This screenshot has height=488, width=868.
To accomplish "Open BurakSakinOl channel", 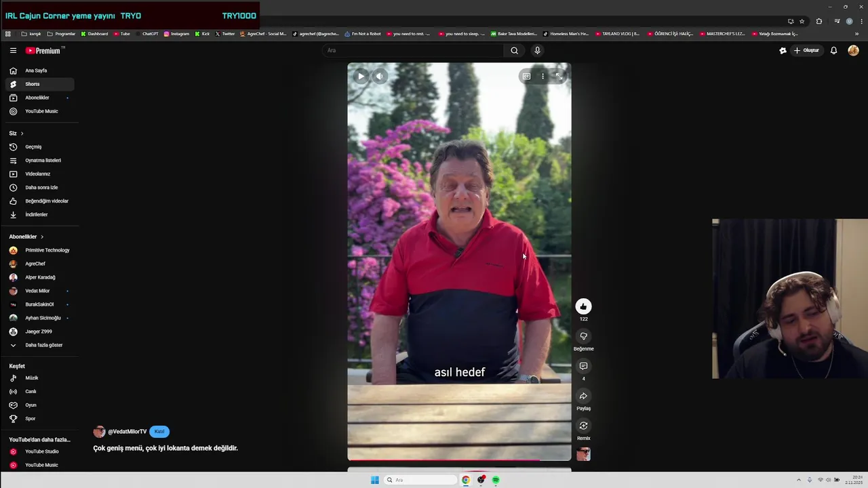I will 40,304.
